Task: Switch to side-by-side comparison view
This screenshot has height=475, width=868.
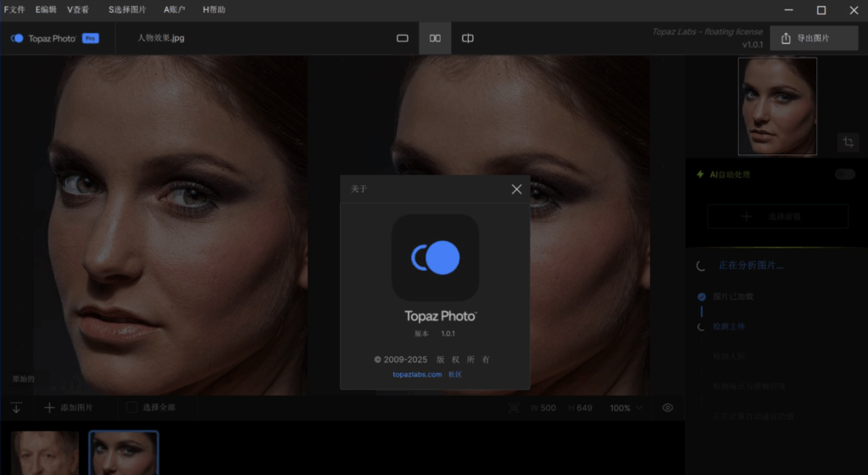Action: 435,38
